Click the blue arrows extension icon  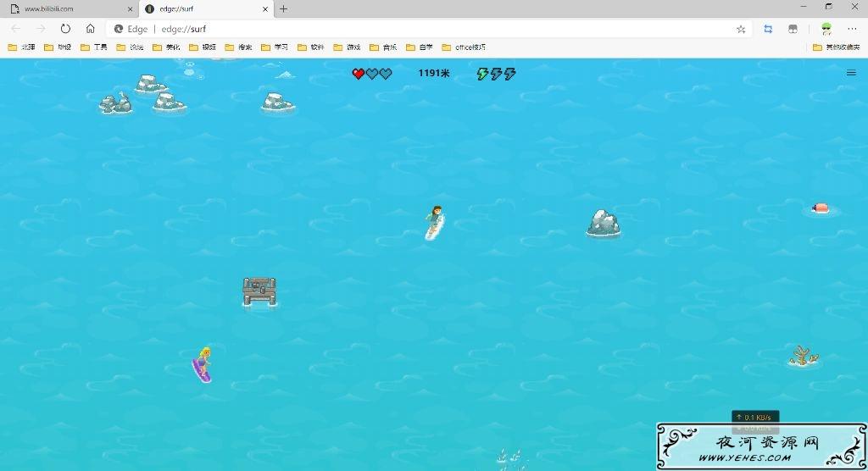768,29
